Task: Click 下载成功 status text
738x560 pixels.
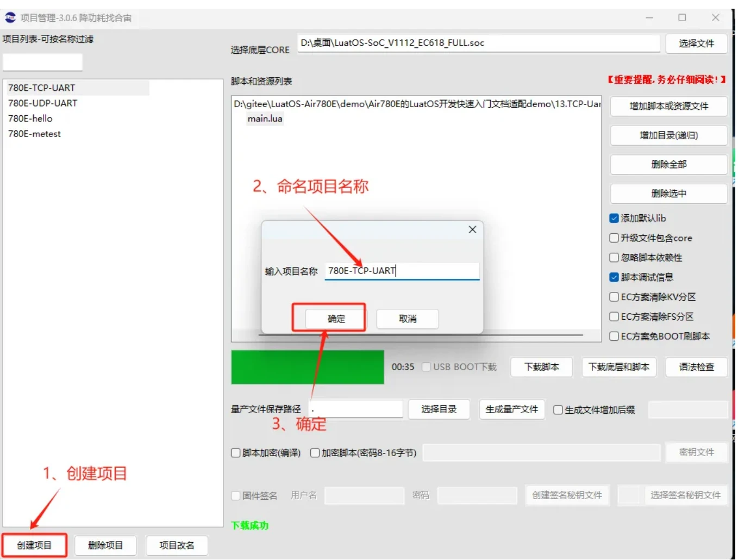Action: click(250, 526)
